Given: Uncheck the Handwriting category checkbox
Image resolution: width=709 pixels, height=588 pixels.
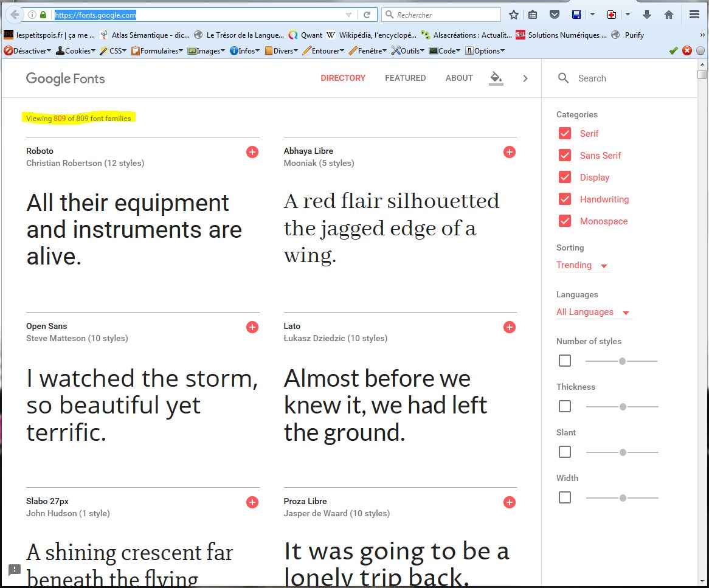Looking at the screenshot, I should click(565, 199).
